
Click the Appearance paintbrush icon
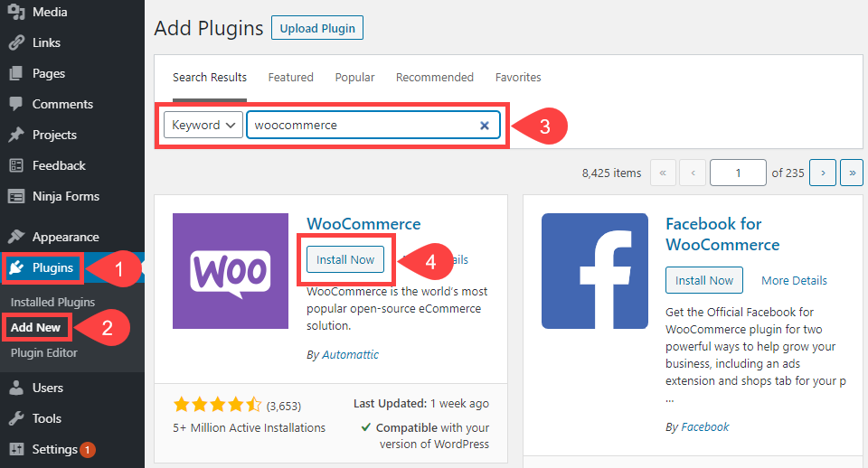(x=16, y=237)
